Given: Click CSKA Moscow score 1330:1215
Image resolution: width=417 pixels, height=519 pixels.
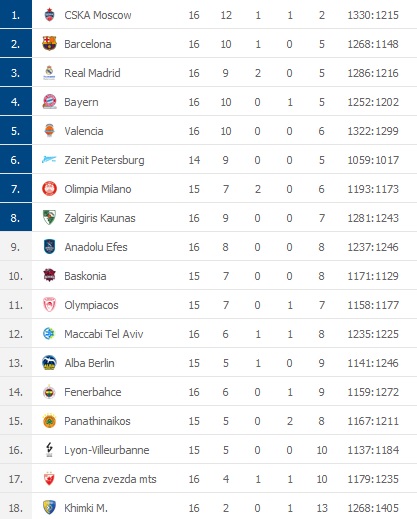Looking at the screenshot, I should pyautogui.click(x=373, y=15).
